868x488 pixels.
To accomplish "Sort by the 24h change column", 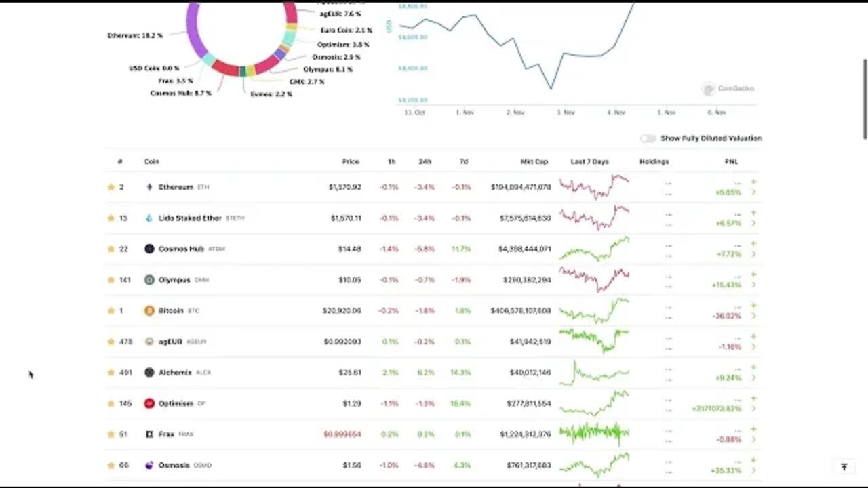I will [425, 162].
